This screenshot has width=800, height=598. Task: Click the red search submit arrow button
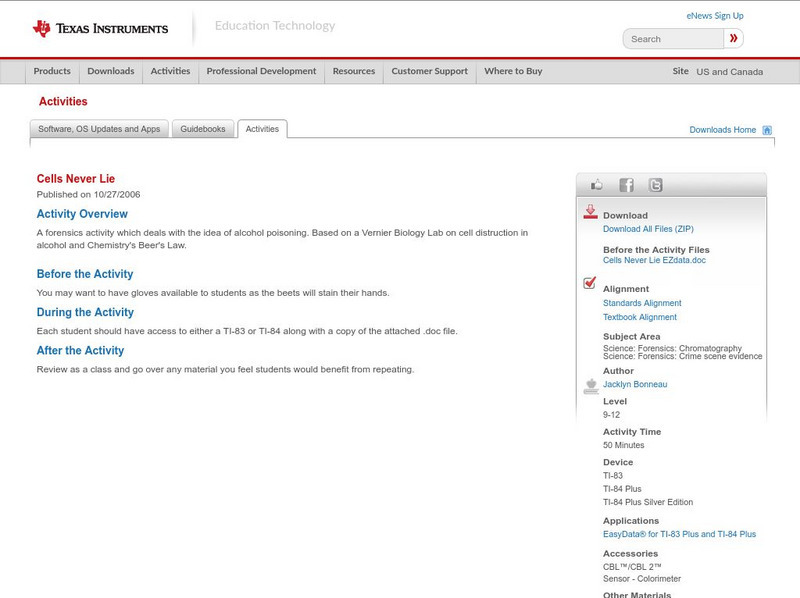pyautogui.click(x=734, y=39)
